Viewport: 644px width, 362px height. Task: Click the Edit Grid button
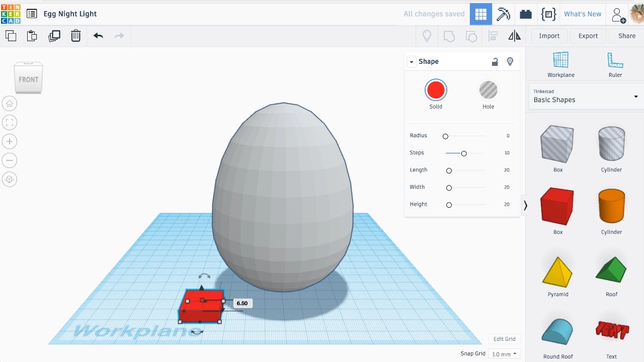point(504,339)
